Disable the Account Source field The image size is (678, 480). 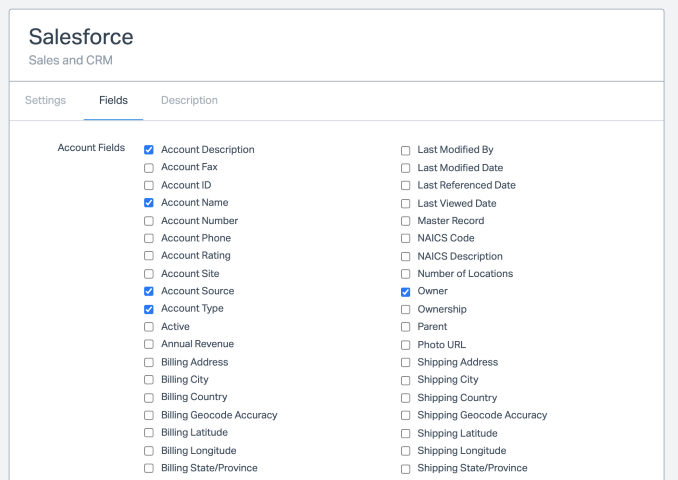pos(149,292)
